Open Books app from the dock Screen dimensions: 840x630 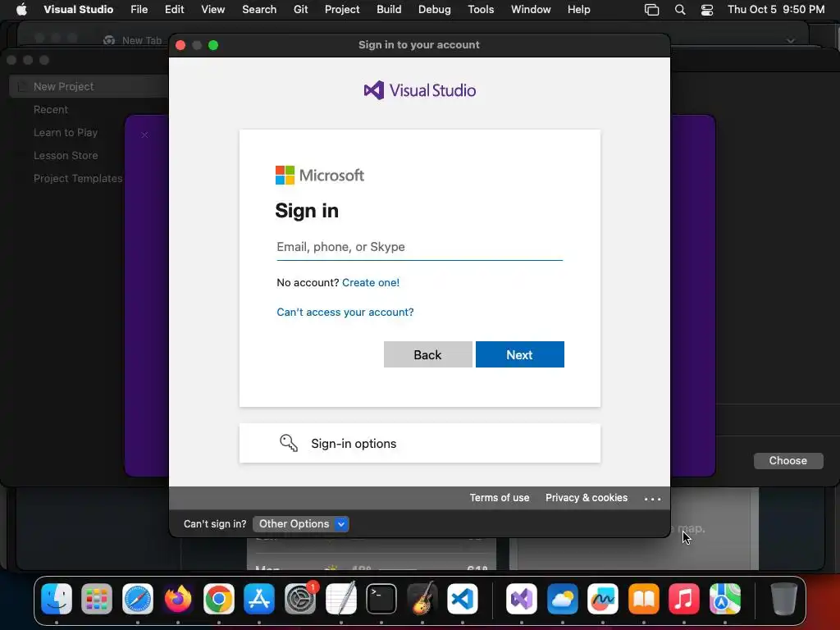point(643,598)
